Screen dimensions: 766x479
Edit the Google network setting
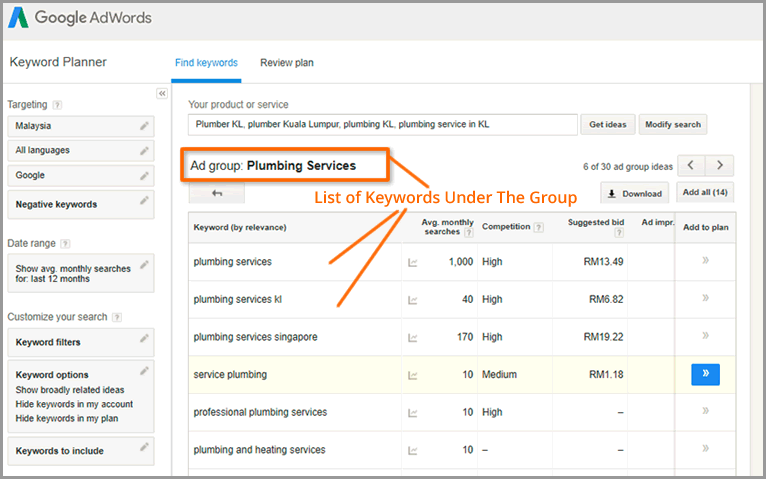coord(144,175)
